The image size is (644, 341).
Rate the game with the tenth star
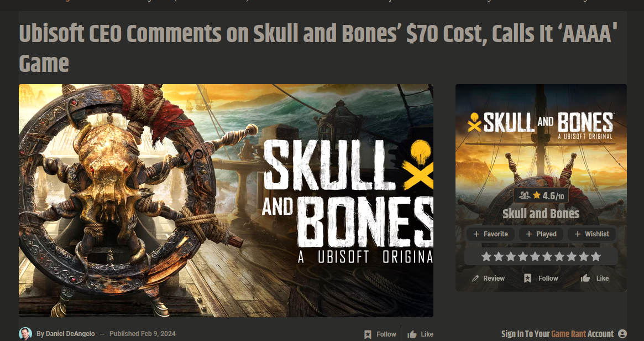(596, 257)
